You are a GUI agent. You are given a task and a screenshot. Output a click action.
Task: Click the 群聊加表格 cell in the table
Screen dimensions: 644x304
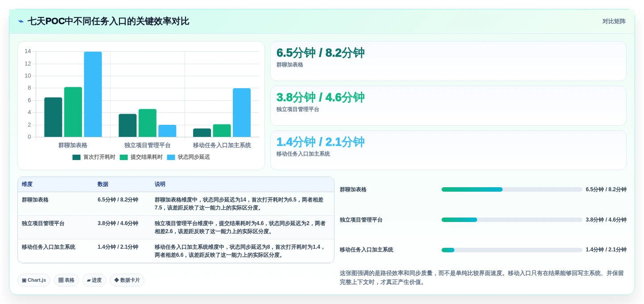(35, 200)
